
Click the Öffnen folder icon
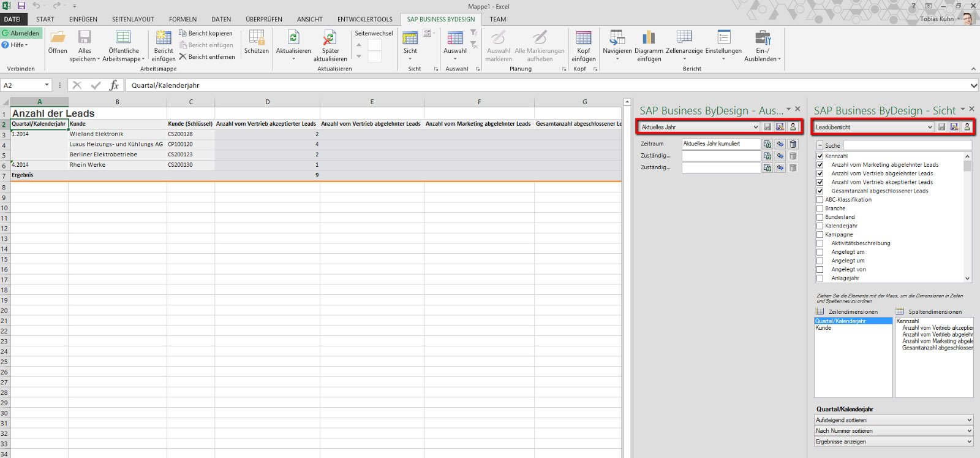coord(58,38)
